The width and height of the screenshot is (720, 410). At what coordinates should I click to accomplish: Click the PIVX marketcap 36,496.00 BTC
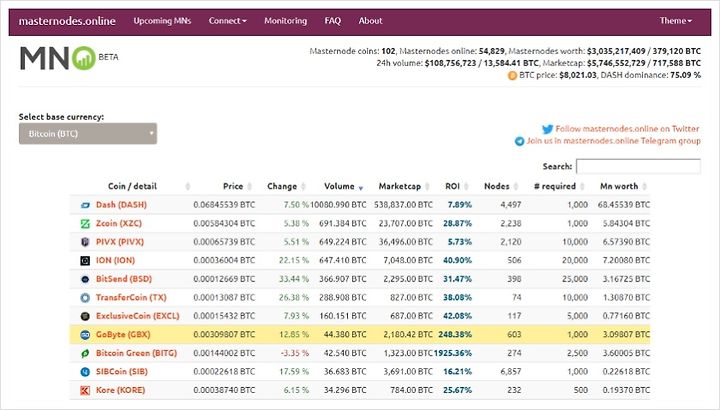tap(406, 242)
